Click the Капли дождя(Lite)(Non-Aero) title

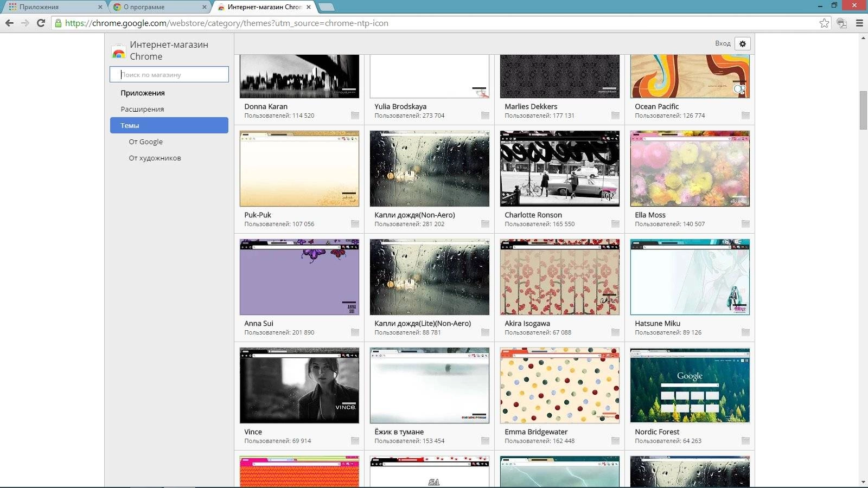[x=423, y=323]
